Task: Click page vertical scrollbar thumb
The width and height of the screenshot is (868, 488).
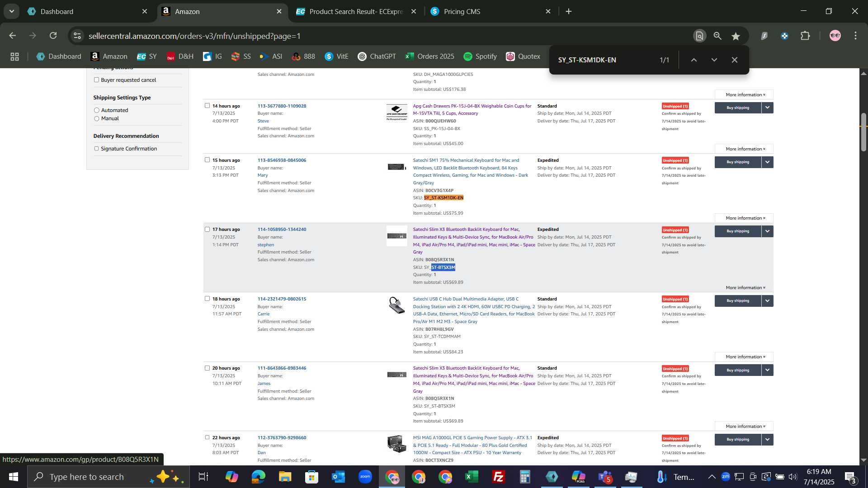Action: click(863, 132)
